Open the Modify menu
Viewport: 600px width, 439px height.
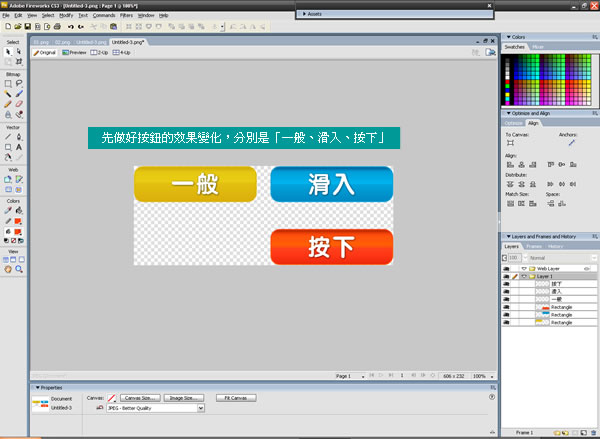click(66, 15)
